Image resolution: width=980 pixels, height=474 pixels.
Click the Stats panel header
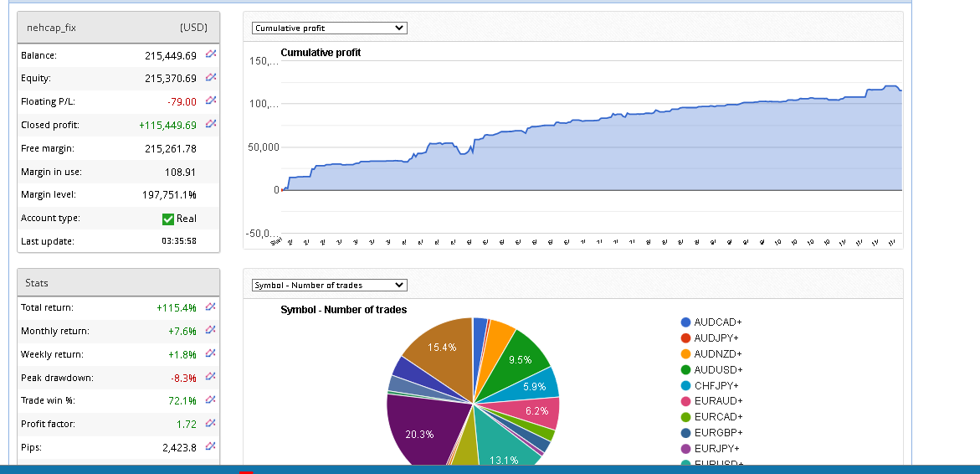click(118, 283)
